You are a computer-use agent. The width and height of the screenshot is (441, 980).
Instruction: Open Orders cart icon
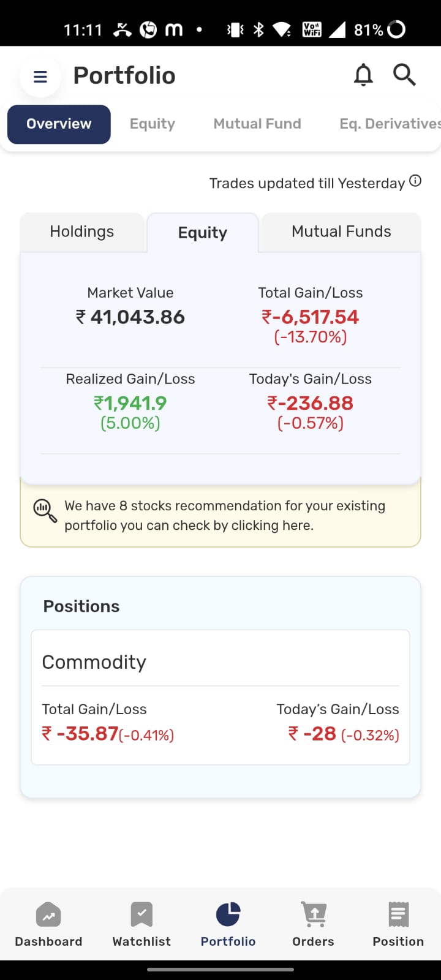coord(313,915)
